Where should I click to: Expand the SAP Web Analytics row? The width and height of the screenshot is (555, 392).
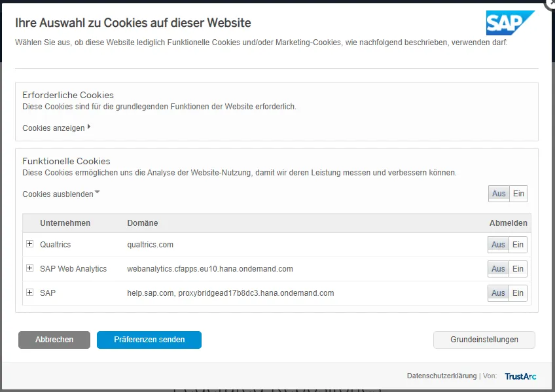[29, 268]
